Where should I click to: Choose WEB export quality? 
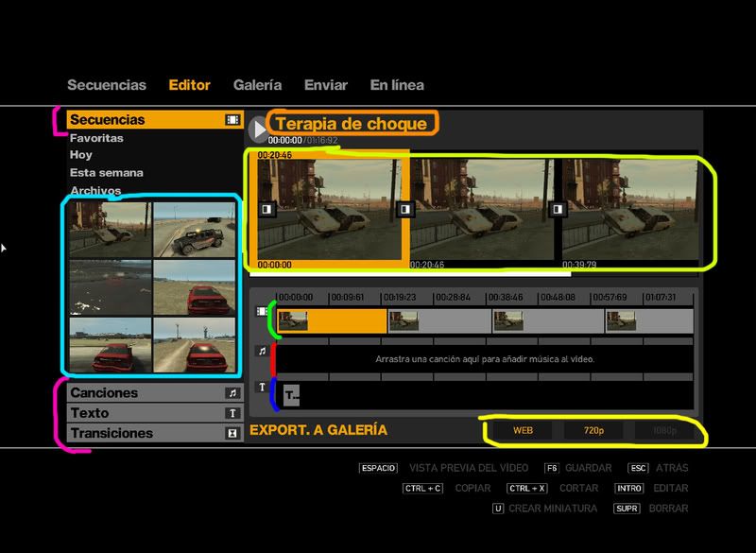click(523, 430)
